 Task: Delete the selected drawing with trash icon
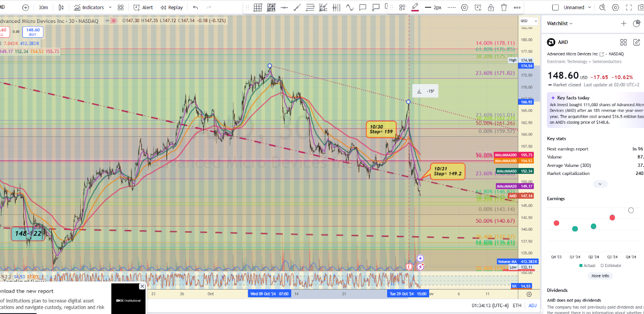[504, 7]
